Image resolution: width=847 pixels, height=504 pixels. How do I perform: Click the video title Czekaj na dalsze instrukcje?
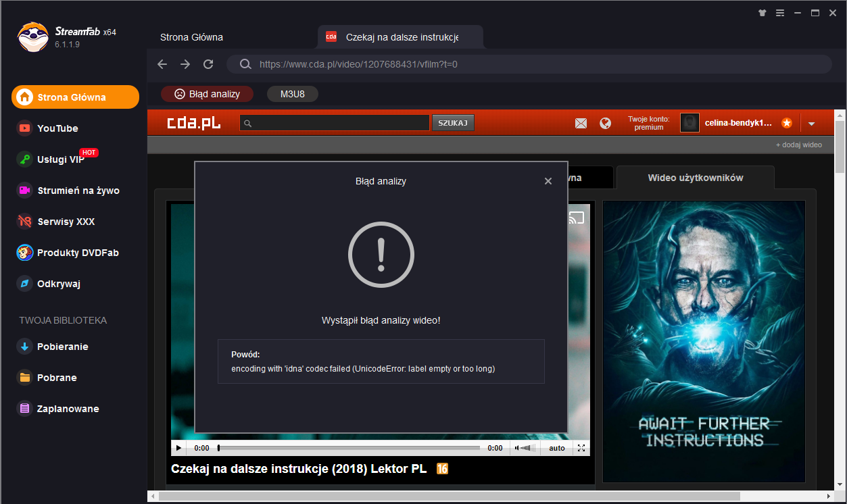299,469
